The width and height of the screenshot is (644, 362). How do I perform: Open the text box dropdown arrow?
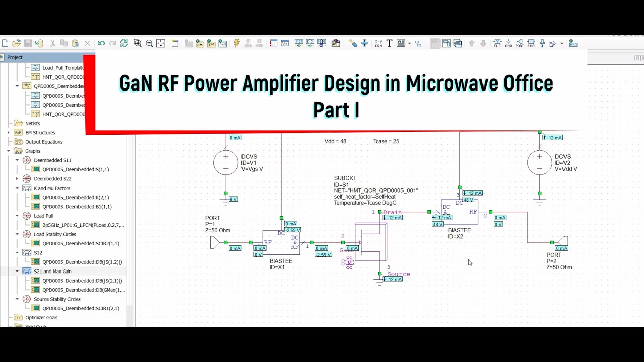tap(409, 44)
